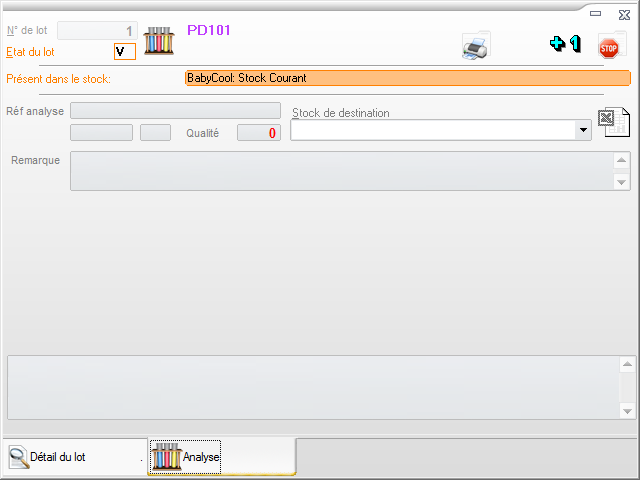Select the Qualité field showing 0

(259, 132)
